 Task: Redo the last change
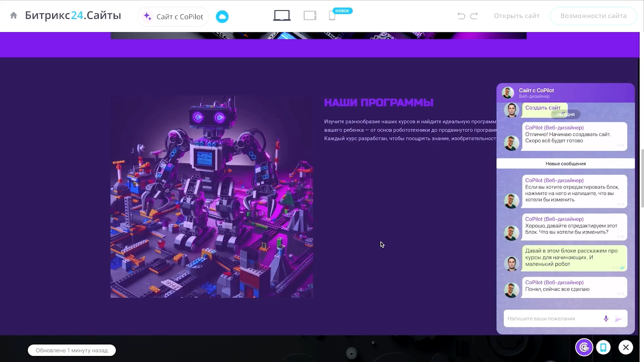click(474, 16)
